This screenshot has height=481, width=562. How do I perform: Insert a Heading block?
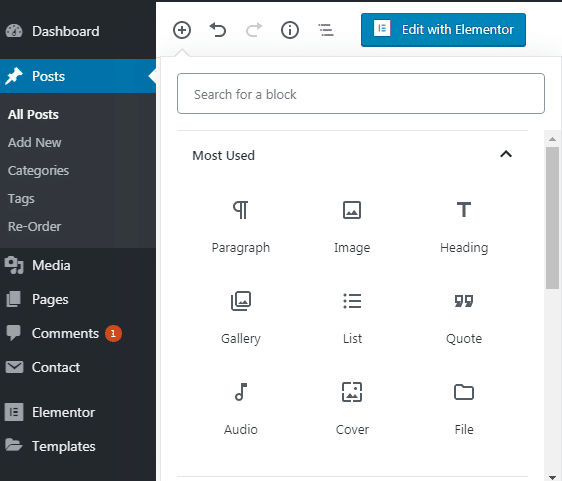[464, 227]
